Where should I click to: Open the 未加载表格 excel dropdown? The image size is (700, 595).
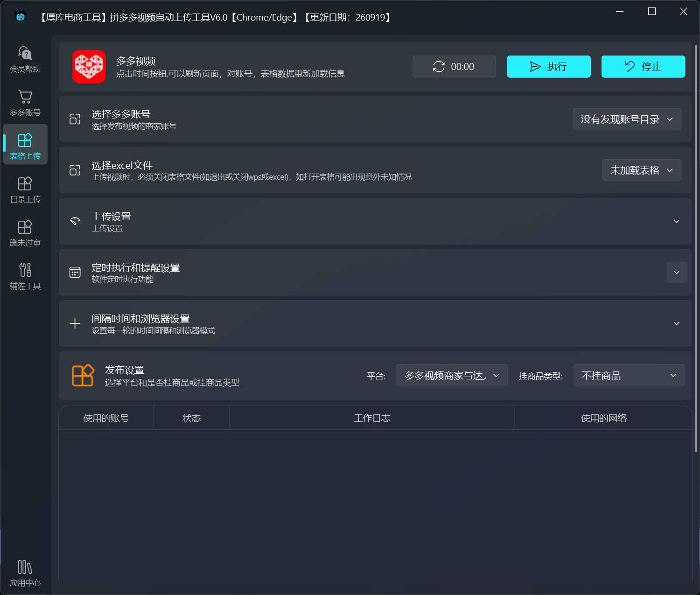[x=642, y=170]
